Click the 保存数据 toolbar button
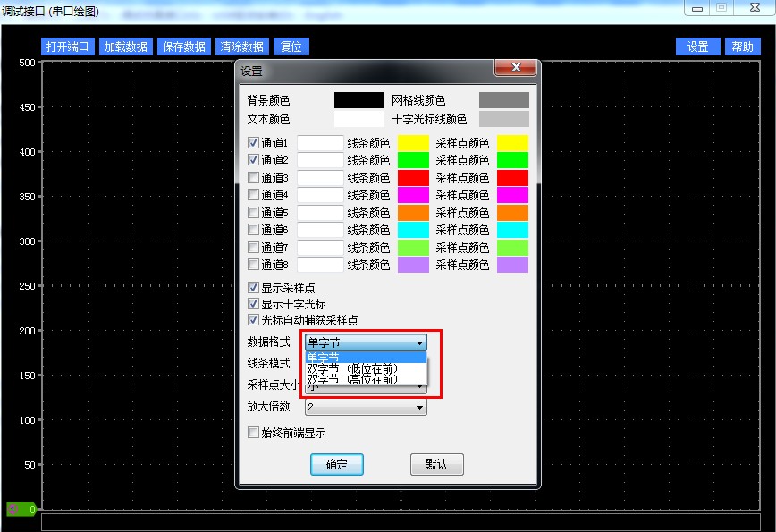 pyautogui.click(x=184, y=46)
